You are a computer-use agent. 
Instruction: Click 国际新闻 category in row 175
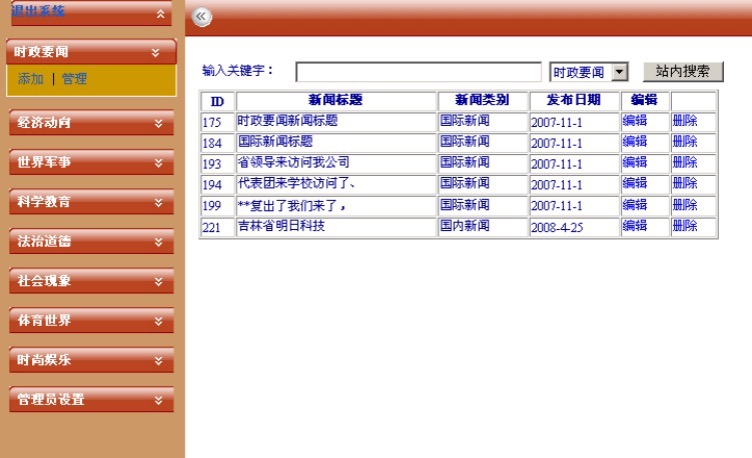click(x=465, y=120)
